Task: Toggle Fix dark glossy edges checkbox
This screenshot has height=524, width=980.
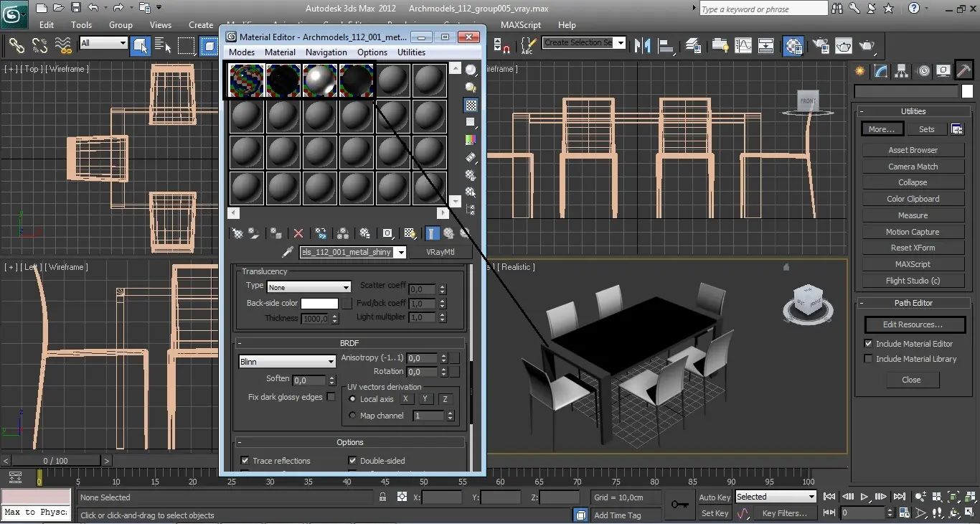Action: (x=331, y=397)
